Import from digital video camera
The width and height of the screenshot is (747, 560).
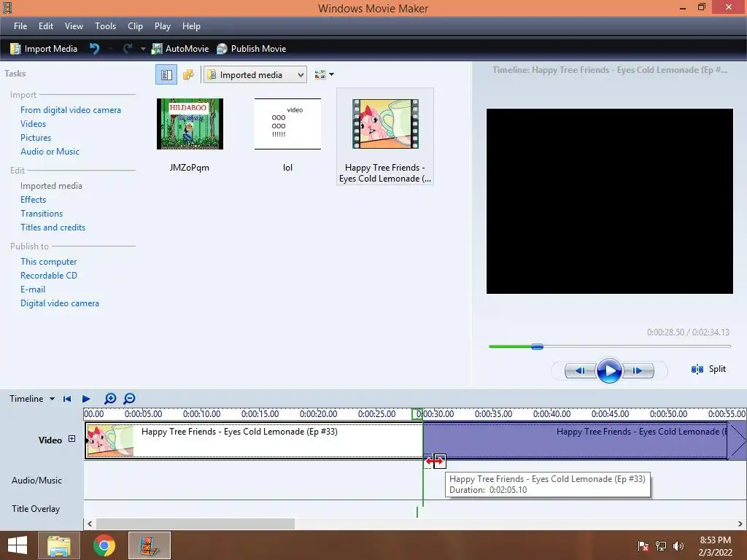(x=71, y=110)
